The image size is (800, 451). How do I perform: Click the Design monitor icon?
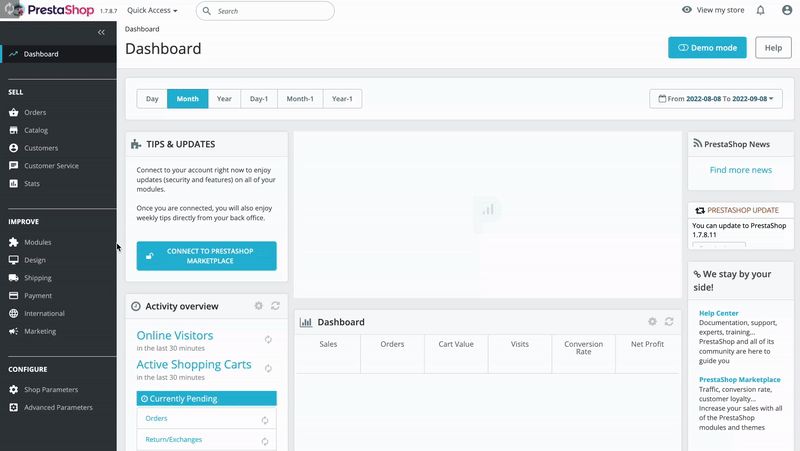point(14,260)
